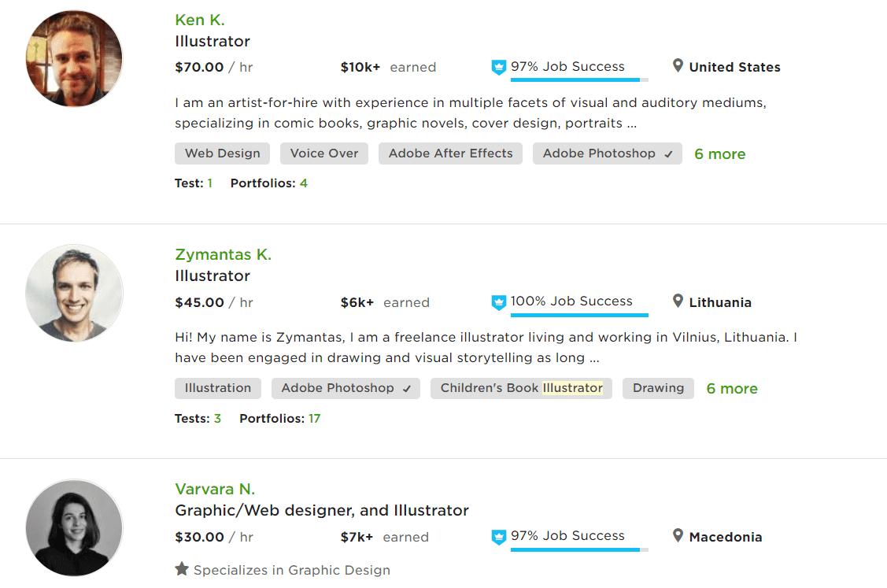Select the Drawing skill tag
This screenshot has width=887, height=588.
658,388
